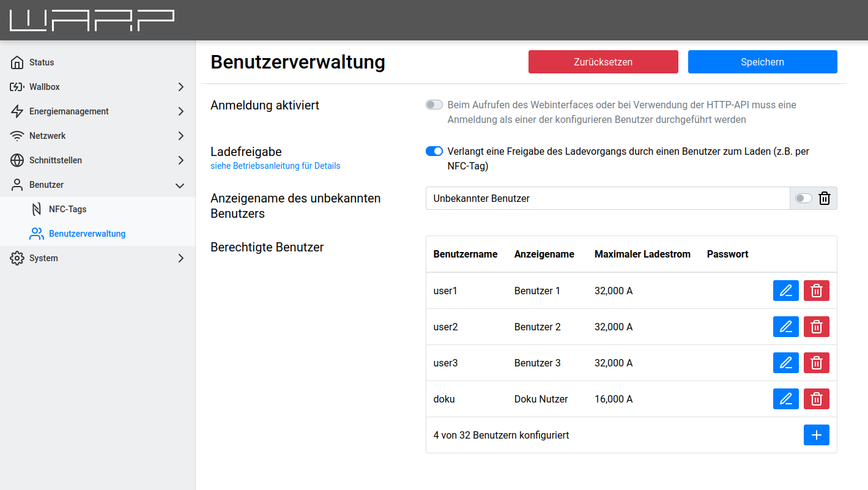Expand the Energiemanagement menu section
Screen dimensions: 868x490
[98, 111]
